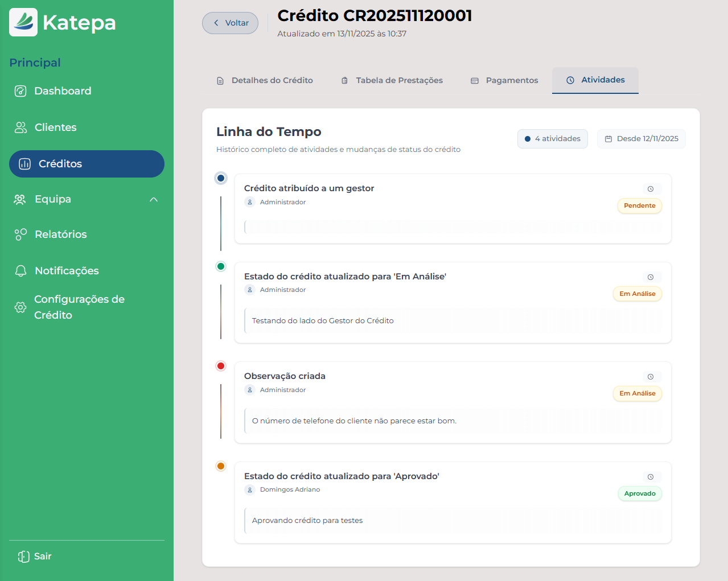Screen dimensions: 728x581
Task: Click clock icon on 'Crédito atribuído' card
Action: (651, 189)
